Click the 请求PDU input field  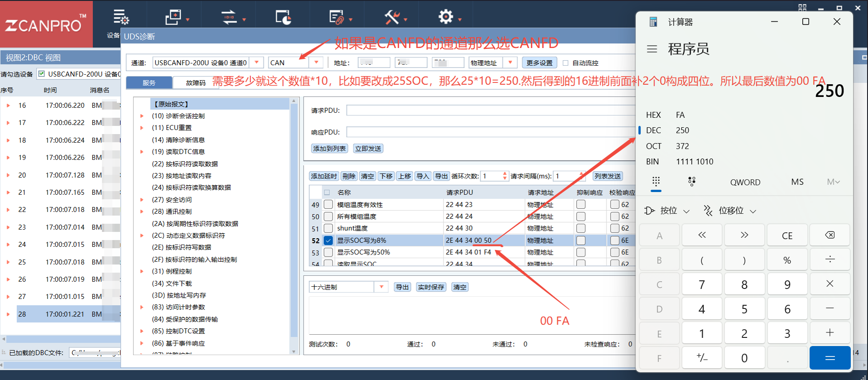491,111
